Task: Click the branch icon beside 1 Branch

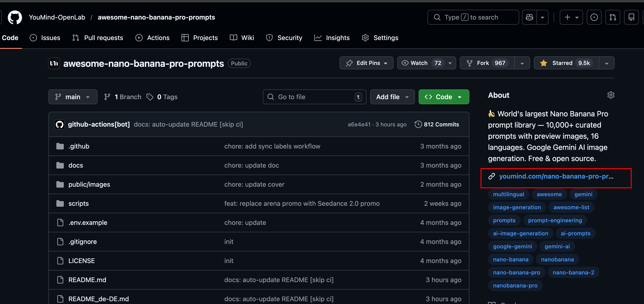Action: pos(107,97)
